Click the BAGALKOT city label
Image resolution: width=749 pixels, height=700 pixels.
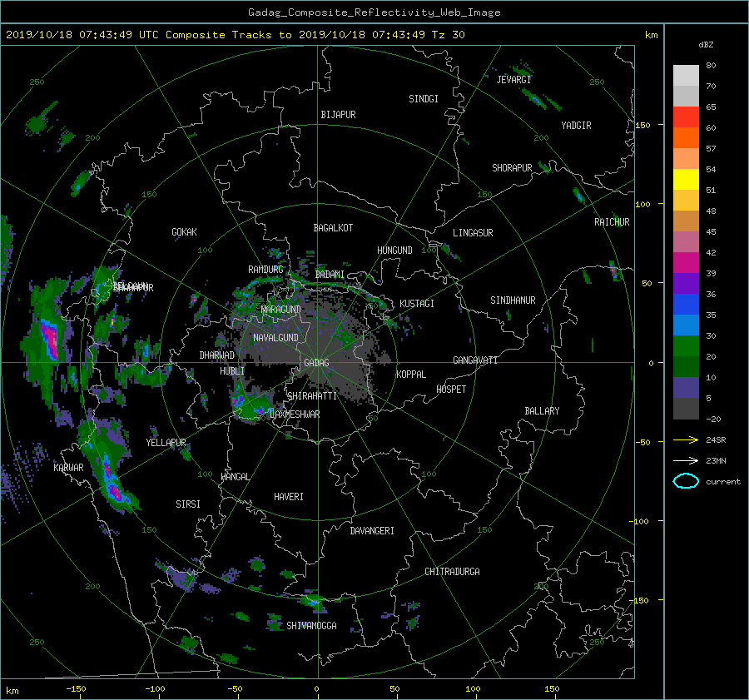[333, 228]
